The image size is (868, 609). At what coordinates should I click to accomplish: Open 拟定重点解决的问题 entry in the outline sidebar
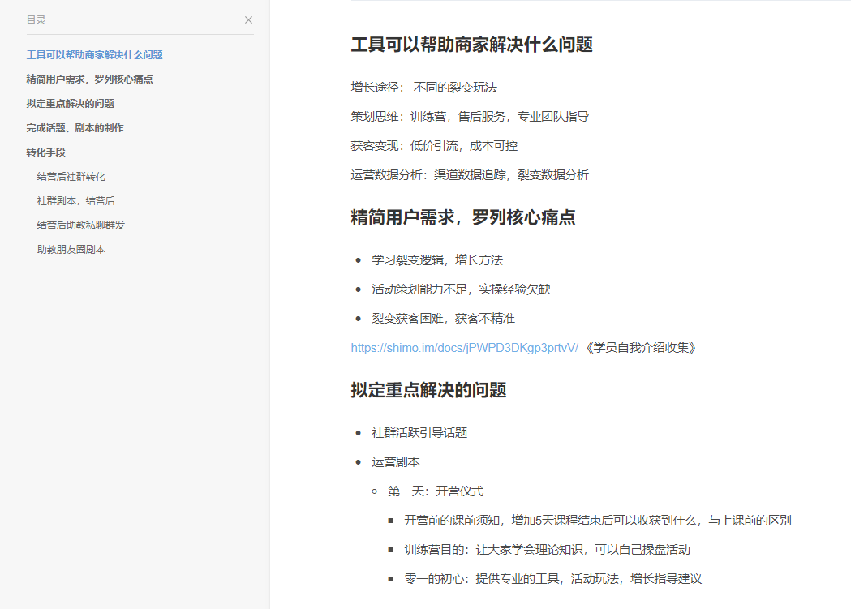70,104
